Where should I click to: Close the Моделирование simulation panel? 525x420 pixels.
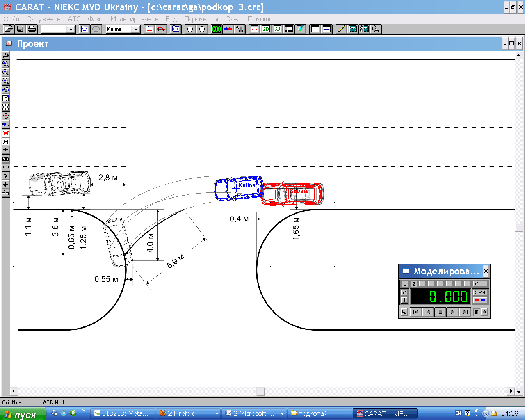point(486,271)
